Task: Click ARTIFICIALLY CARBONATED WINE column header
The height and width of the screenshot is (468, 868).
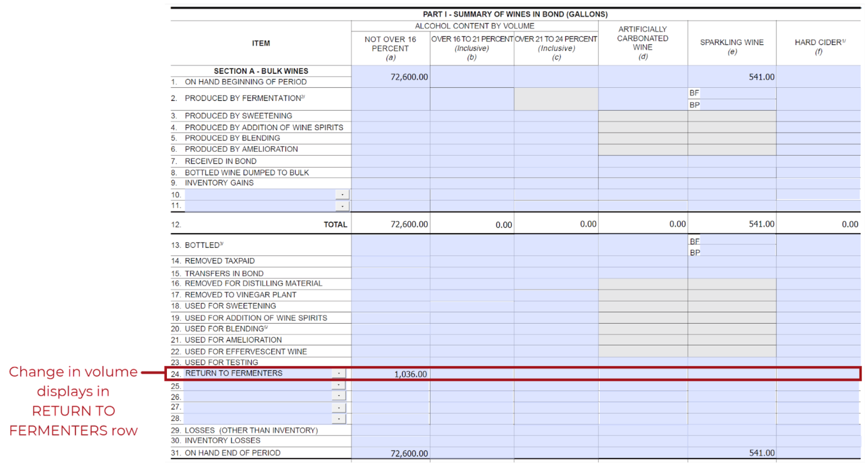Action: (642, 43)
